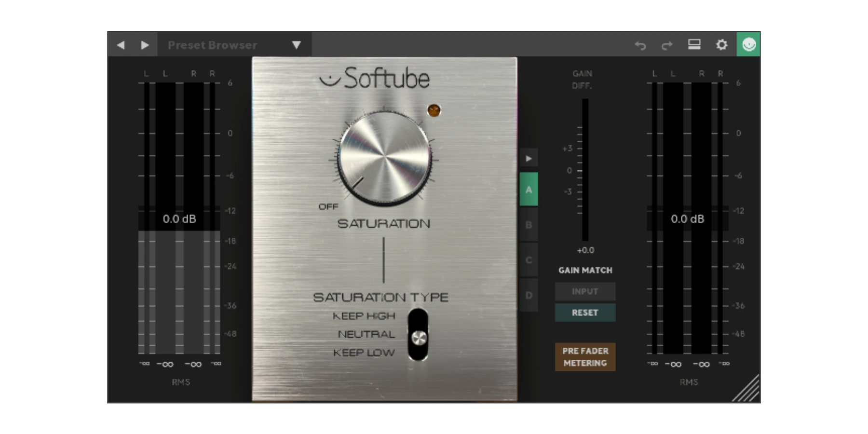The image size is (868, 434).
Task: Go to previous preset with left arrow
Action: [121, 45]
